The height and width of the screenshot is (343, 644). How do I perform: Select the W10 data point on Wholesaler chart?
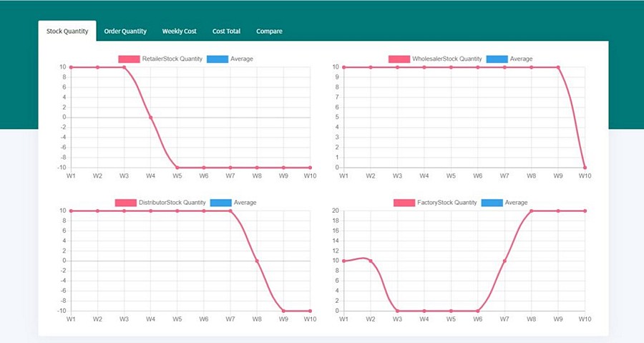585,168
